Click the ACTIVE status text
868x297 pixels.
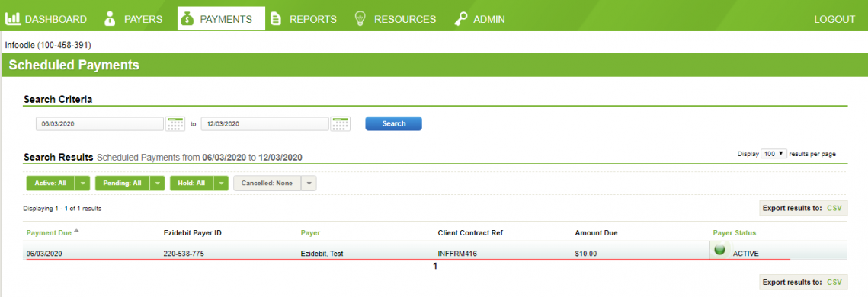click(745, 254)
